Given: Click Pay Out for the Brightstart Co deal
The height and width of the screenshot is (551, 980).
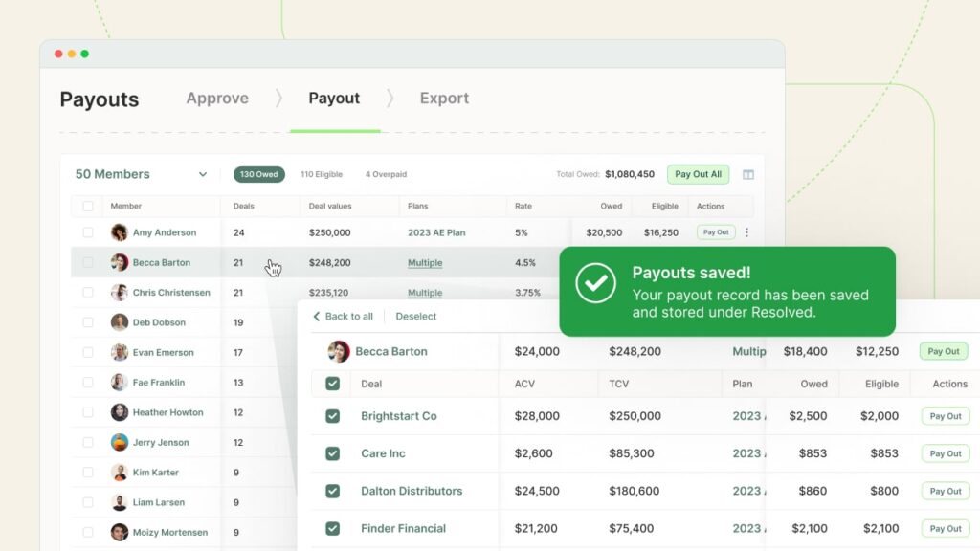Looking at the screenshot, I should (x=946, y=416).
